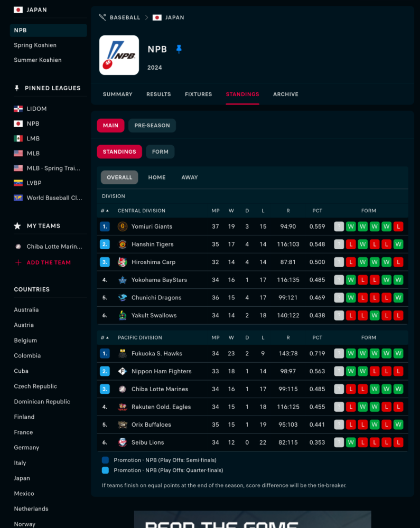The width and height of the screenshot is (420, 528).
Task: Click the Yomiuri Giants team logo
Action: [122, 227]
